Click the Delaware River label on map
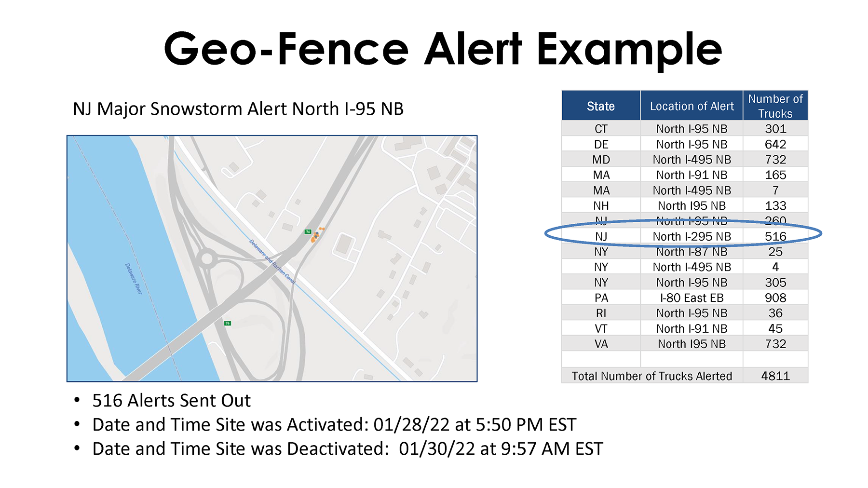This screenshot has width=868, height=488. 134,279
